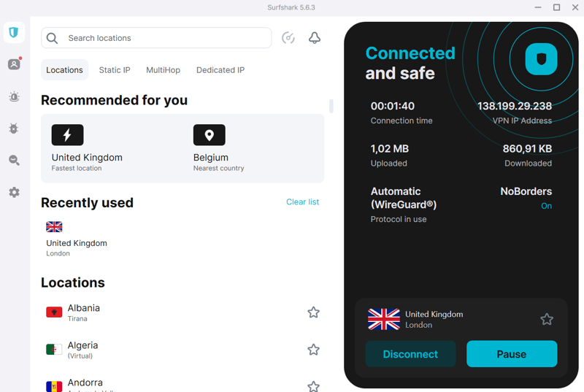Viewport: 584px width, 392px height.
Task: Open the notifications bell
Action: [x=315, y=38]
